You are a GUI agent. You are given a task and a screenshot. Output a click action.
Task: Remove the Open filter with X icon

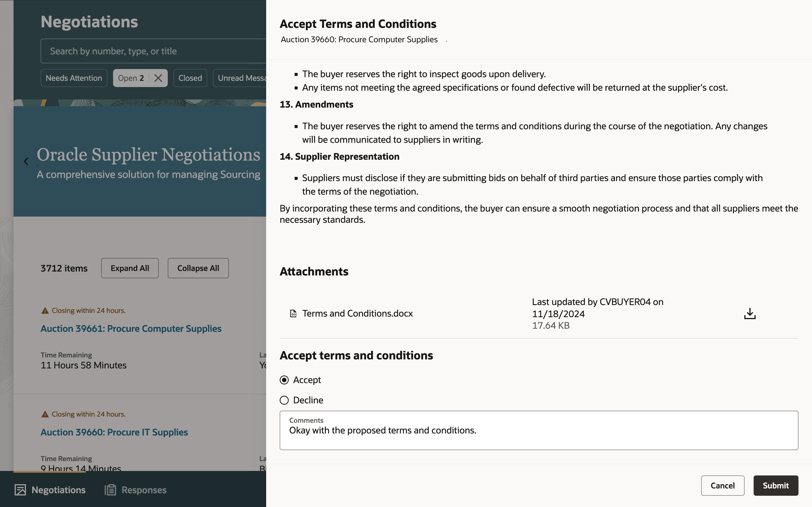click(x=158, y=78)
